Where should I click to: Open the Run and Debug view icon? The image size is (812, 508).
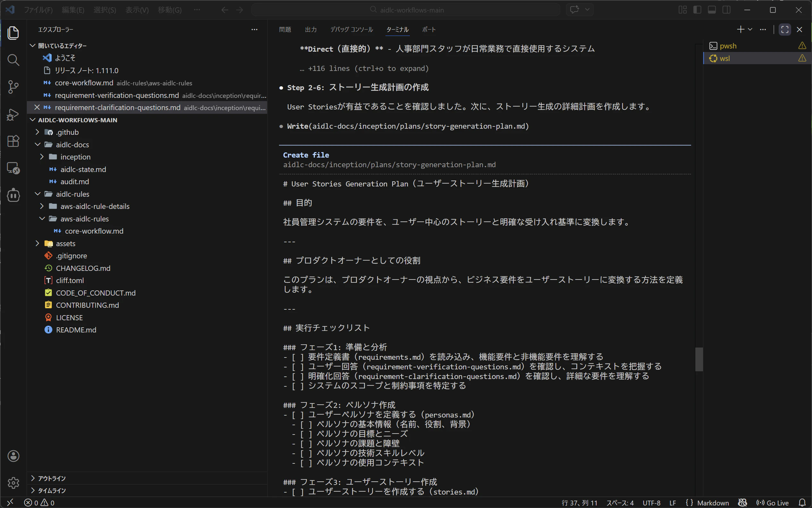(13, 114)
